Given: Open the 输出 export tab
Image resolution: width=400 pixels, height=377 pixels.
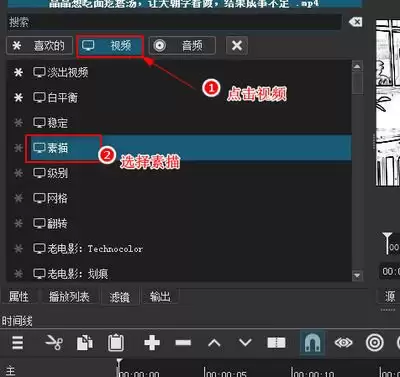Looking at the screenshot, I should coord(160,296).
